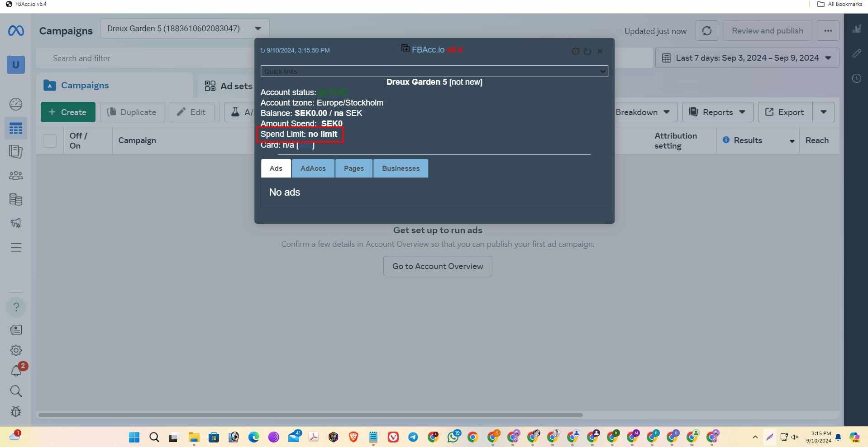Click the A/B test flask button
The image size is (868, 447).
pyautogui.click(x=239, y=112)
